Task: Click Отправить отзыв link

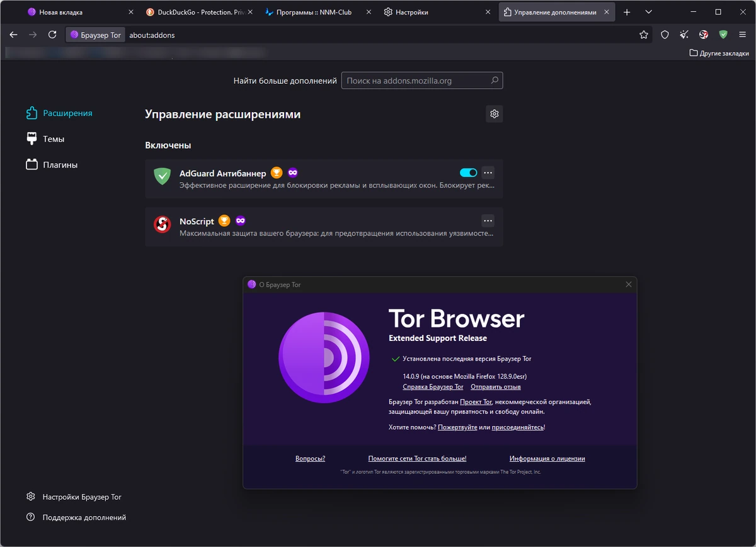Action: (x=496, y=387)
